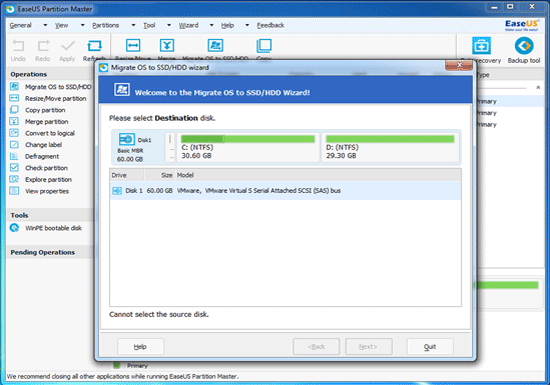Screen dimensions: 550x385
Task: Click the Size column header
Action: click(159, 175)
